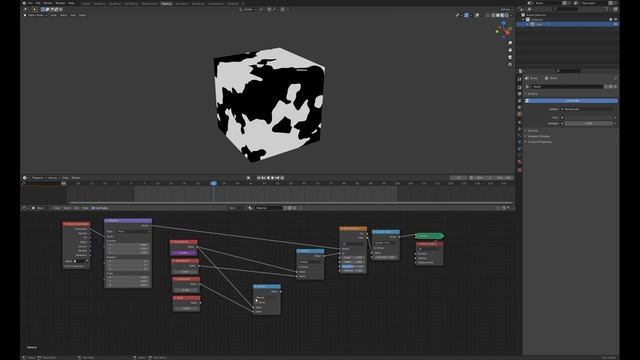Select the purple Mapping node header
The width and height of the screenshot is (640, 360).
(128, 221)
